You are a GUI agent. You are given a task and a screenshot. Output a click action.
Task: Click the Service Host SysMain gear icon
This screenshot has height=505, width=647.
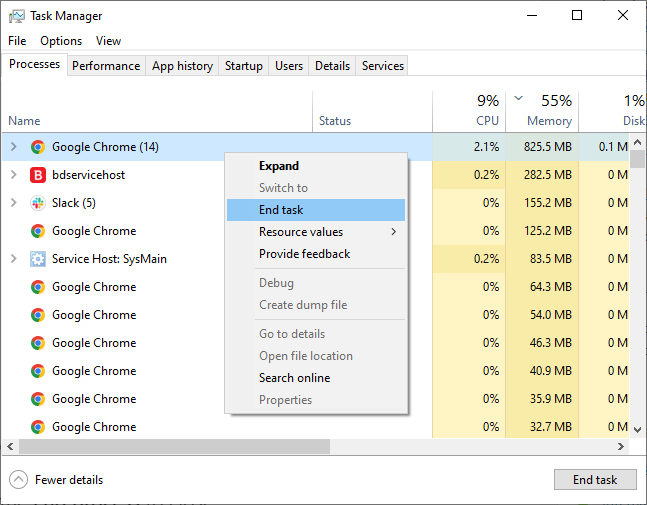(x=38, y=259)
